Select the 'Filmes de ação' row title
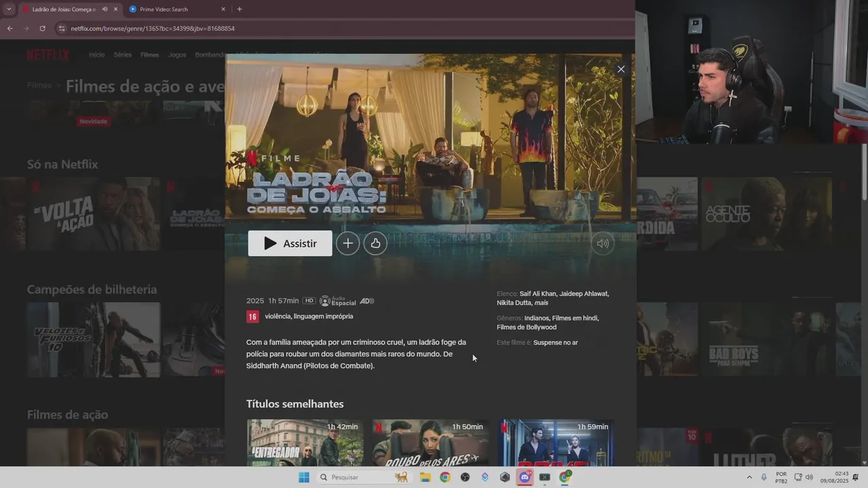Image resolution: width=868 pixels, height=488 pixels. pyautogui.click(x=67, y=415)
